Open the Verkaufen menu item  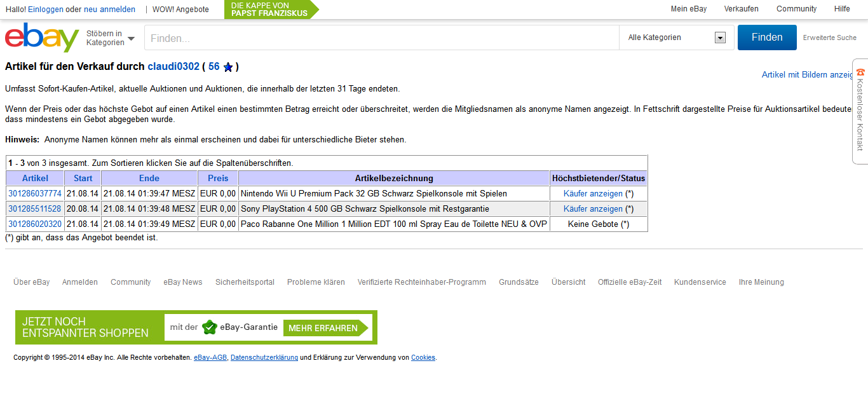(742, 9)
